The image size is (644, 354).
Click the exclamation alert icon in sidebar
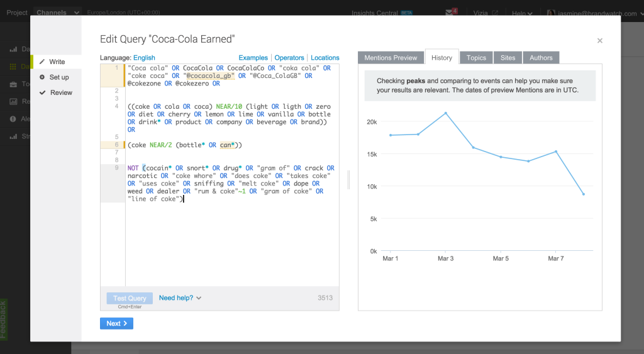tap(13, 118)
